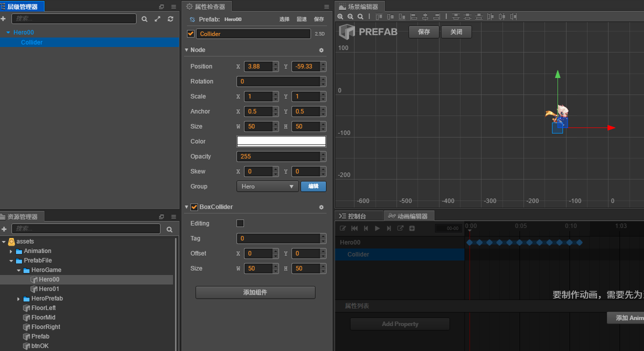Screen dimensions: 644x351
Task: Open the node Color swatch
Action: click(281, 141)
